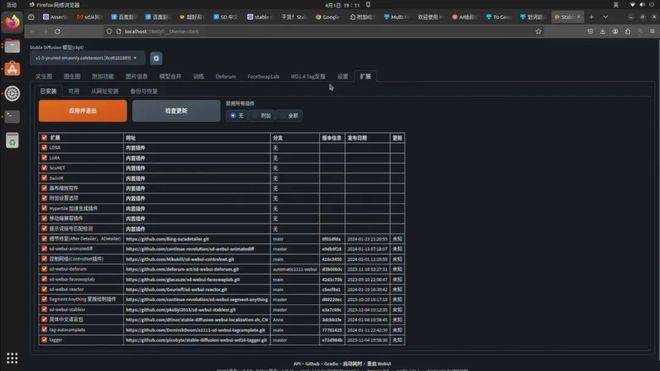Open the adetailer GitHub link
This screenshot has width=660, height=371.
click(x=167, y=239)
